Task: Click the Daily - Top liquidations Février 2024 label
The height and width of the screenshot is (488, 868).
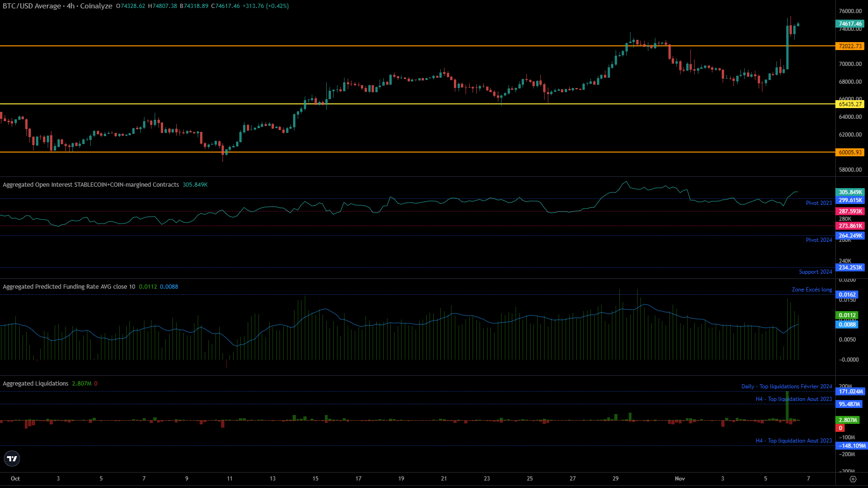Action: (787, 386)
